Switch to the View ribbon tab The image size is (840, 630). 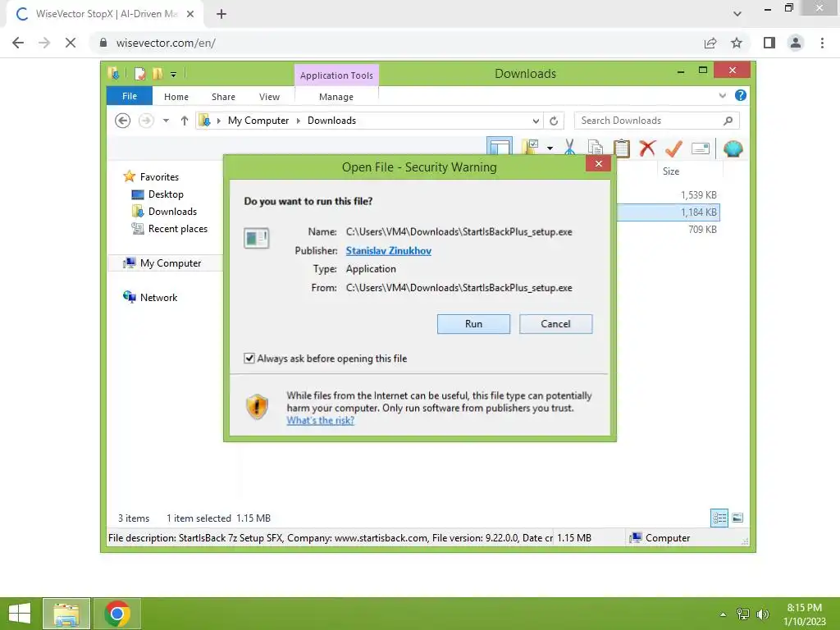269,97
